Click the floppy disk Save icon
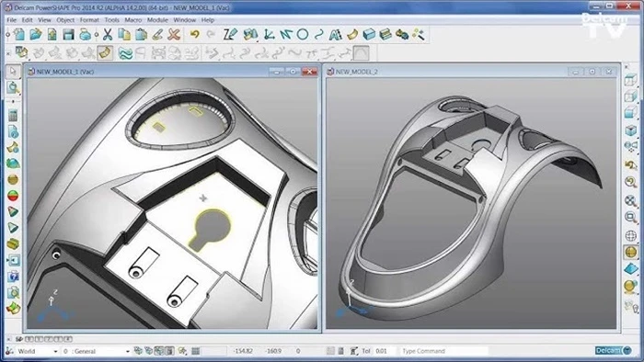Screen dimensions: 644x362 68,34
